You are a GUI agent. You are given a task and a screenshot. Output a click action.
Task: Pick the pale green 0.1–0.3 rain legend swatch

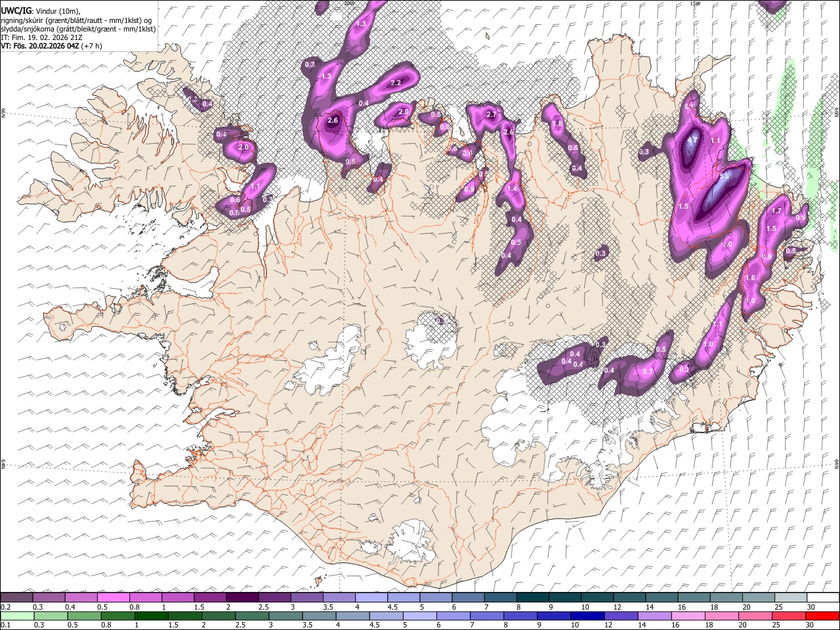point(17,616)
